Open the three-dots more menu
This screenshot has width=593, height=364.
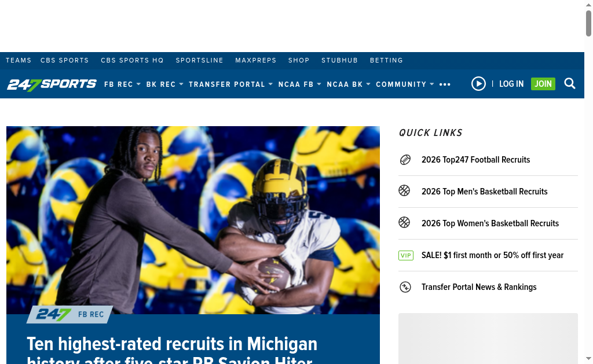click(445, 84)
